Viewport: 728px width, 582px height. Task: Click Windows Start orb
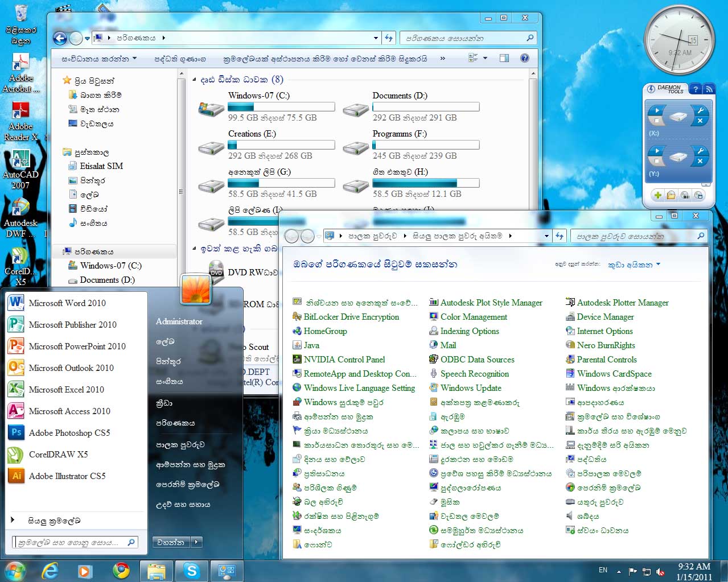click(x=15, y=571)
